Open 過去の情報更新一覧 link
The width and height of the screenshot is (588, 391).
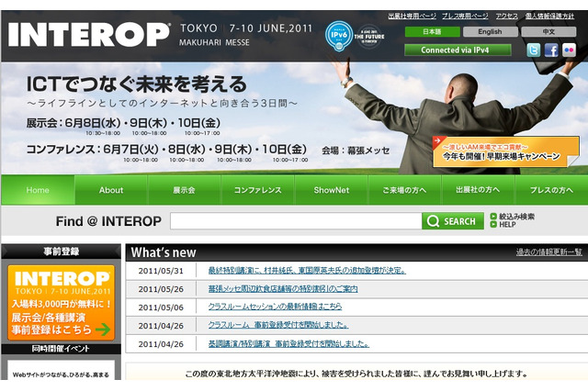pos(549,252)
